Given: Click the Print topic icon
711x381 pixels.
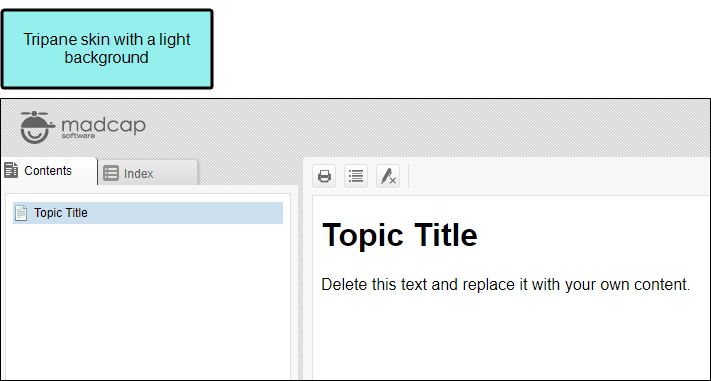Looking at the screenshot, I should (324, 176).
